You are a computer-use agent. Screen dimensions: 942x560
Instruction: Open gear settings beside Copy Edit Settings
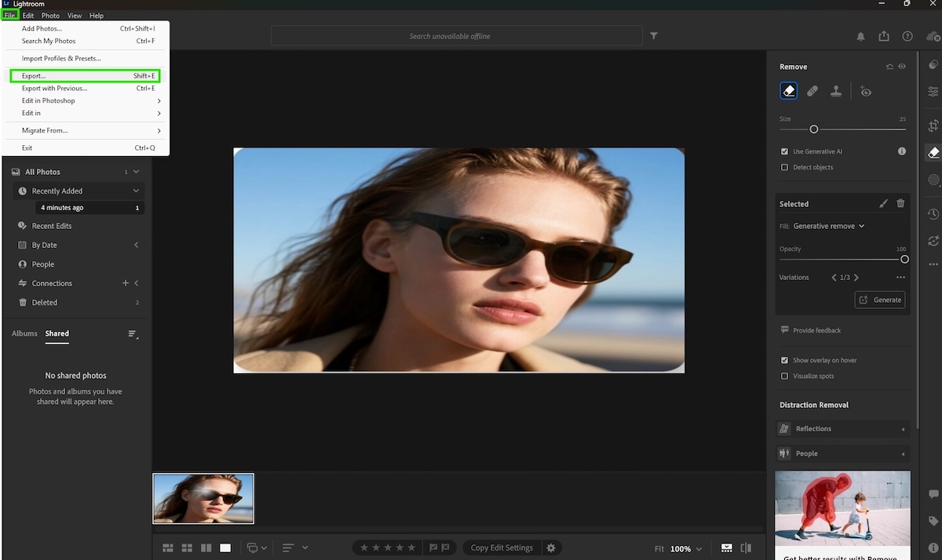pos(550,547)
